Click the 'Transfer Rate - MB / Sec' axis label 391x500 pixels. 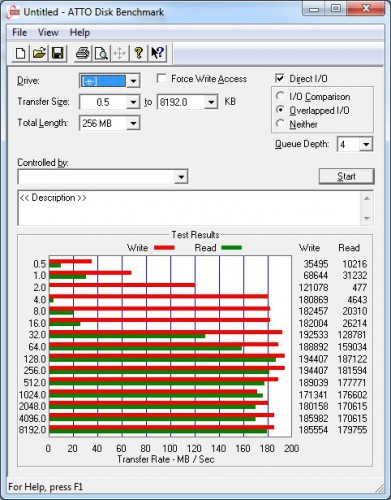point(166,459)
